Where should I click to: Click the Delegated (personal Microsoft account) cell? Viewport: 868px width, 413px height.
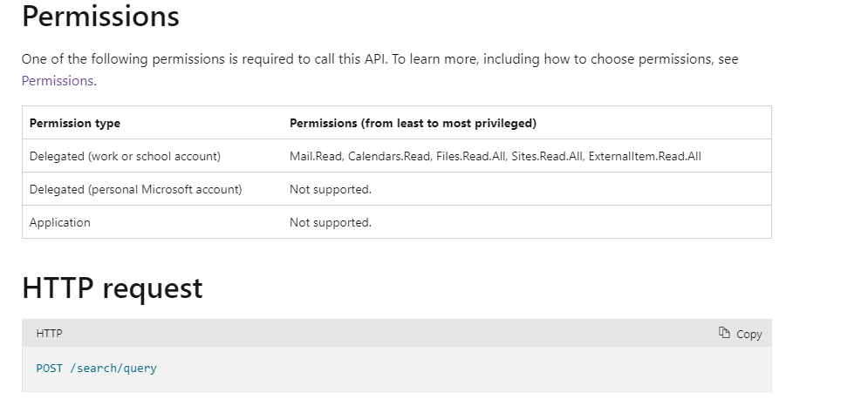(x=135, y=190)
